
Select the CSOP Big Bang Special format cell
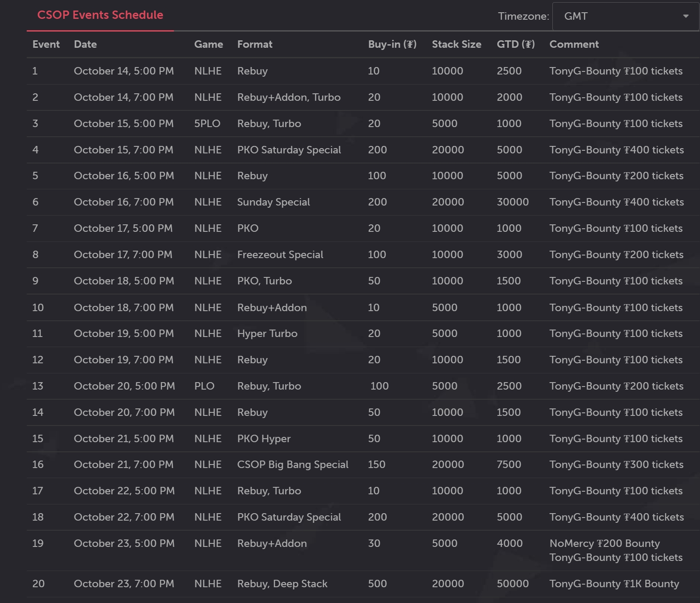point(293,465)
